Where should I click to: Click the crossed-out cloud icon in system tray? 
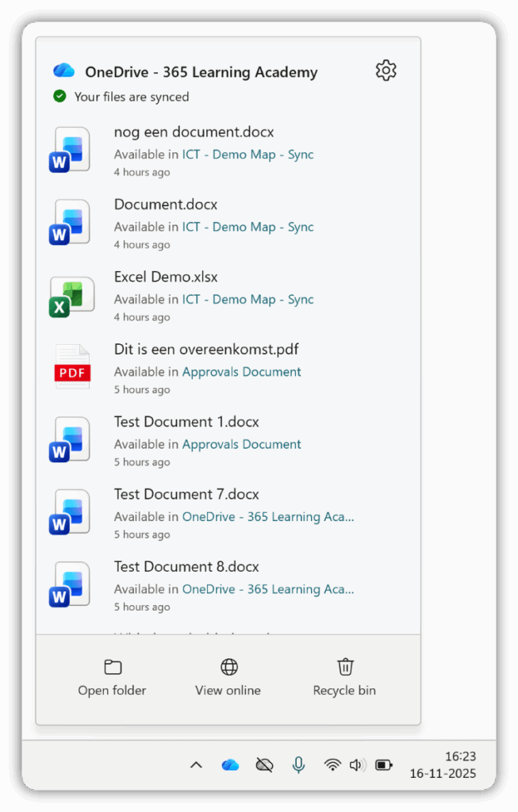click(264, 764)
